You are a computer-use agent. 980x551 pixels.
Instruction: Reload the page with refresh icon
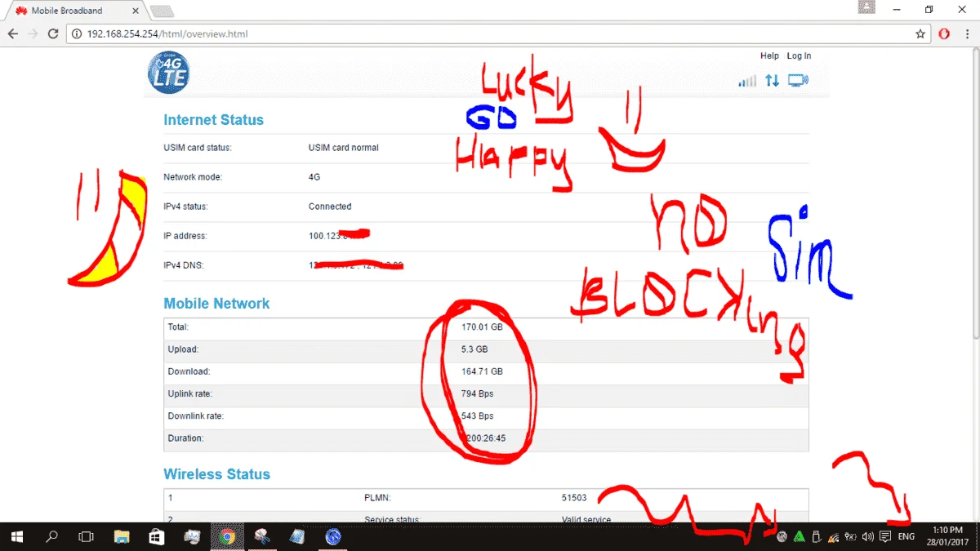(x=53, y=34)
